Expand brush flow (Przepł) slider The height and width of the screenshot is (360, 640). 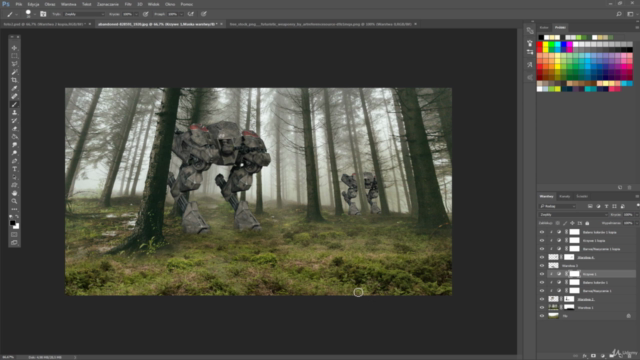tap(181, 14)
